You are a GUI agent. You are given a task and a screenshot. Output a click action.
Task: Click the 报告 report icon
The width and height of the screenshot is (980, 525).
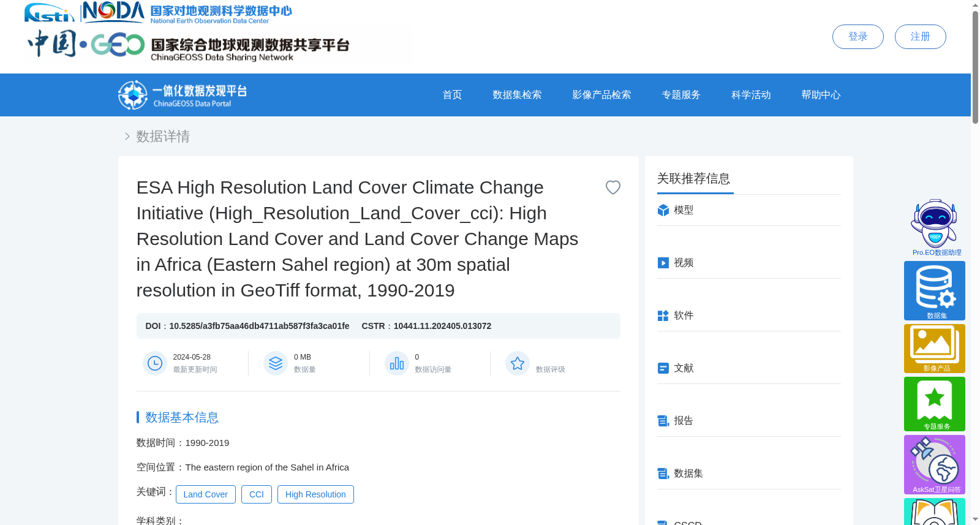pyautogui.click(x=663, y=421)
